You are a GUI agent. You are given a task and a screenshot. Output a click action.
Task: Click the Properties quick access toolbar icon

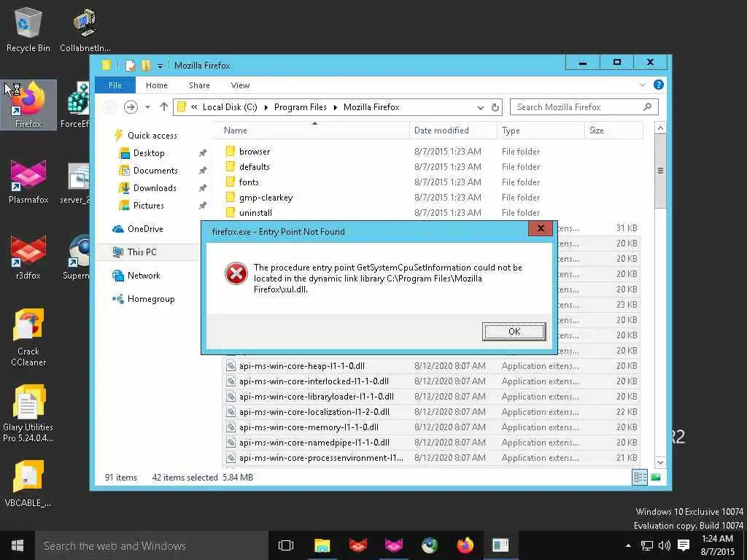click(x=130, y=65)
